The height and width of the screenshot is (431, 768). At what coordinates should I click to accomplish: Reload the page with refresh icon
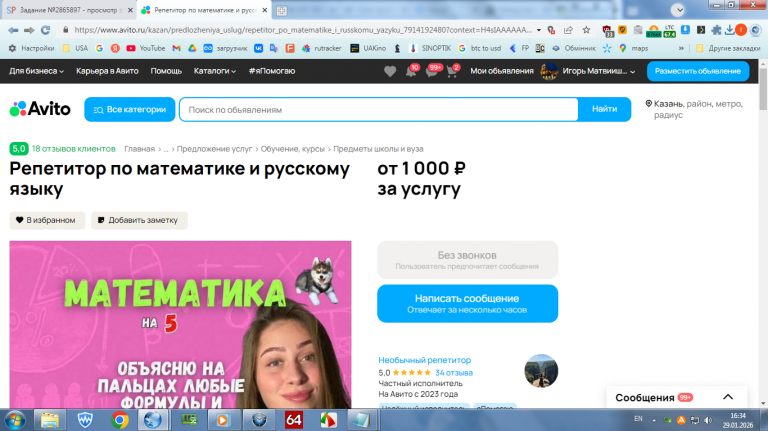click(x=45, y=30)
